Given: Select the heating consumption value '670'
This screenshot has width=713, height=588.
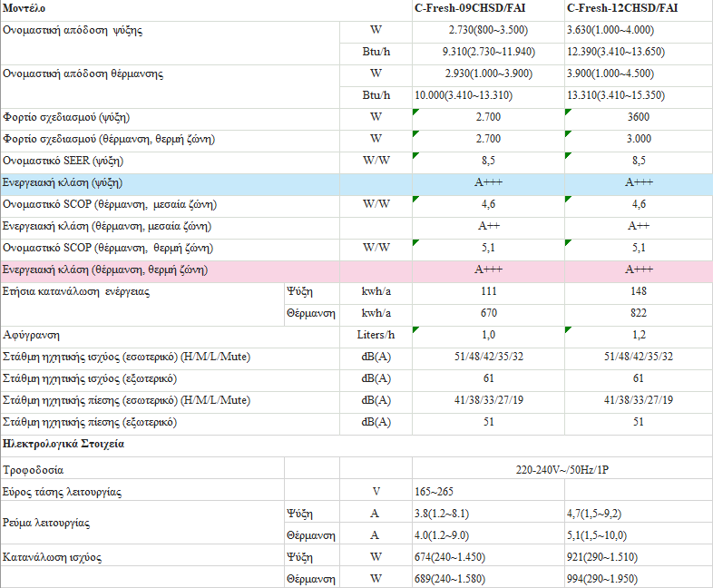Looking at the screenshot, I should coord(488,313).
